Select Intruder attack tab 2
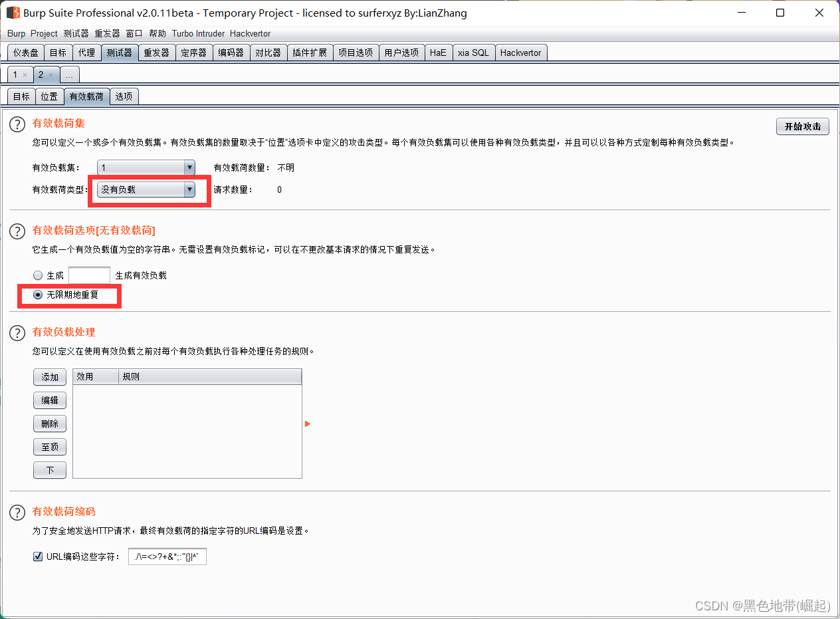Screen dimensions: 840x619 point(41,74)
